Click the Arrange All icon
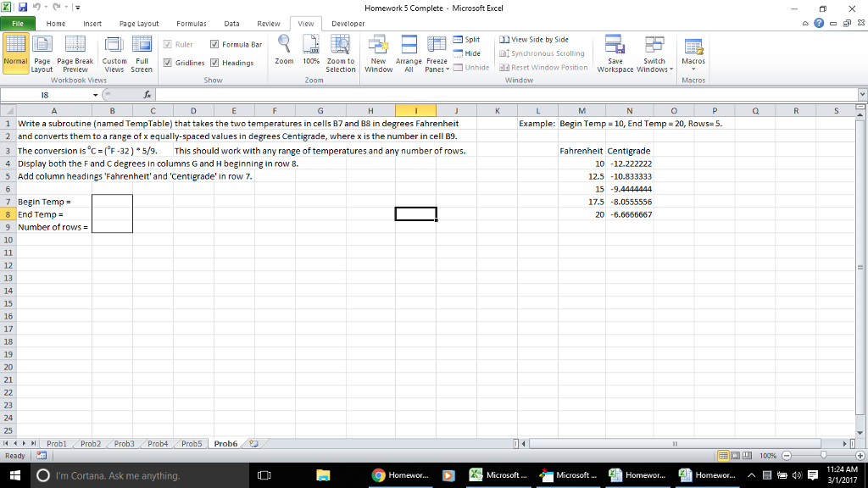Image resolution: width=868 pixels, height=488 pixels. click(408, 53)
